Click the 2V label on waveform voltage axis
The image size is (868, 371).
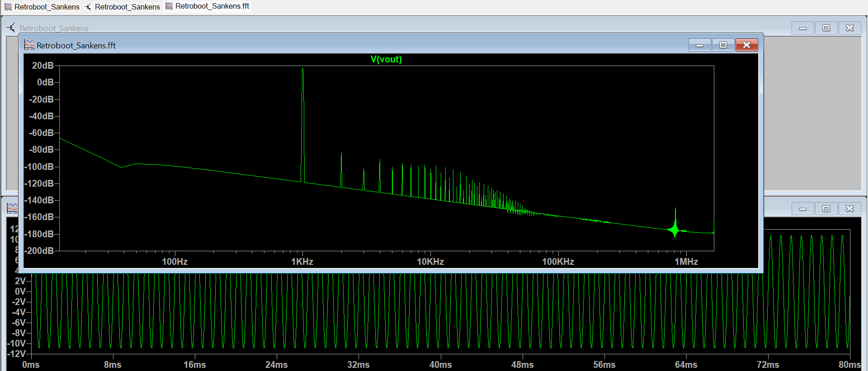click(20, 281)
